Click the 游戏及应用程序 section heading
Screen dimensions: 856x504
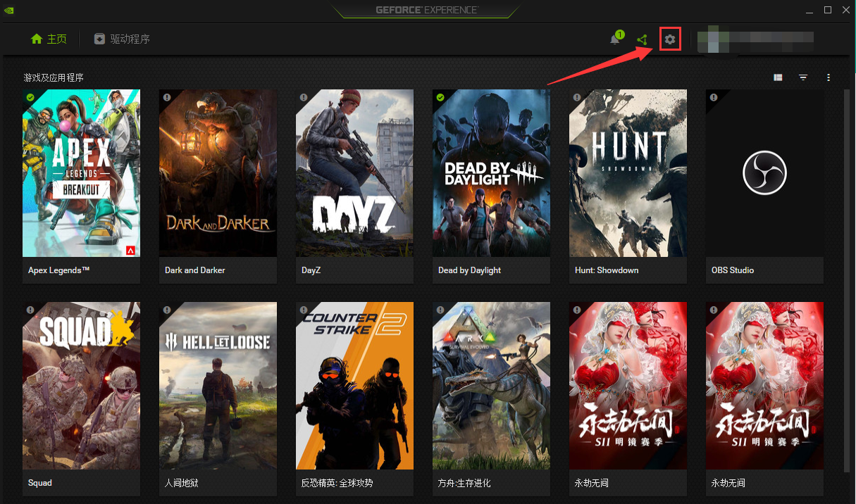(x=54, y=77)
